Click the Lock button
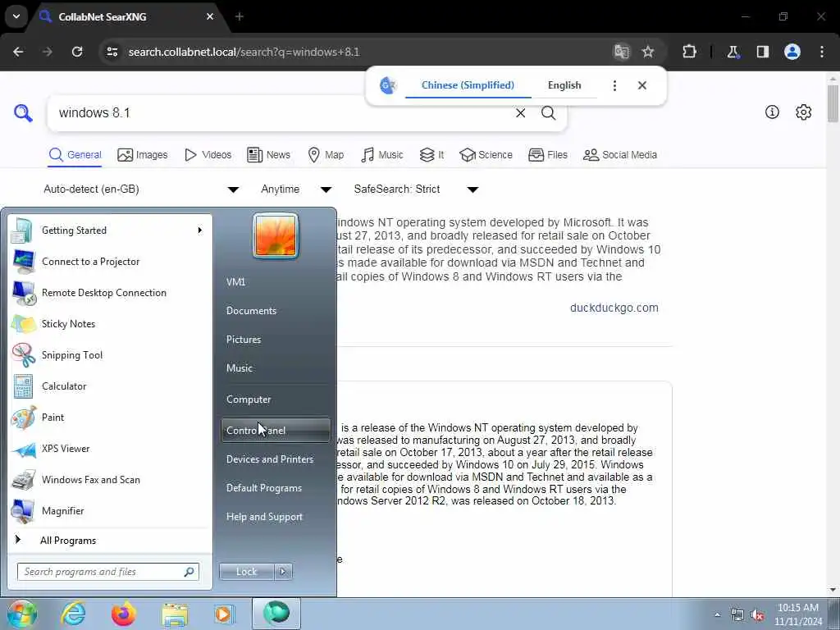The width and height of the screenshot is (840, 630). point(246,572)
